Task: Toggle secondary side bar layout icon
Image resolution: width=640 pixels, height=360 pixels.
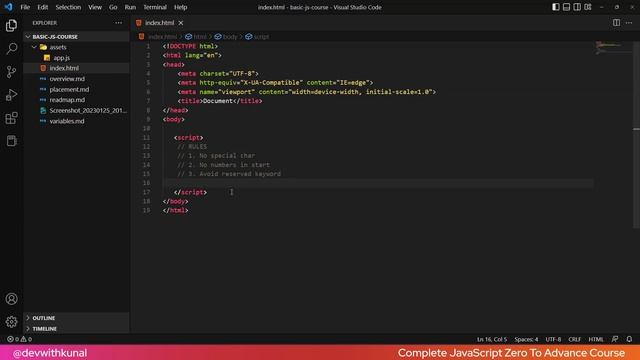Action: [577, 7]
